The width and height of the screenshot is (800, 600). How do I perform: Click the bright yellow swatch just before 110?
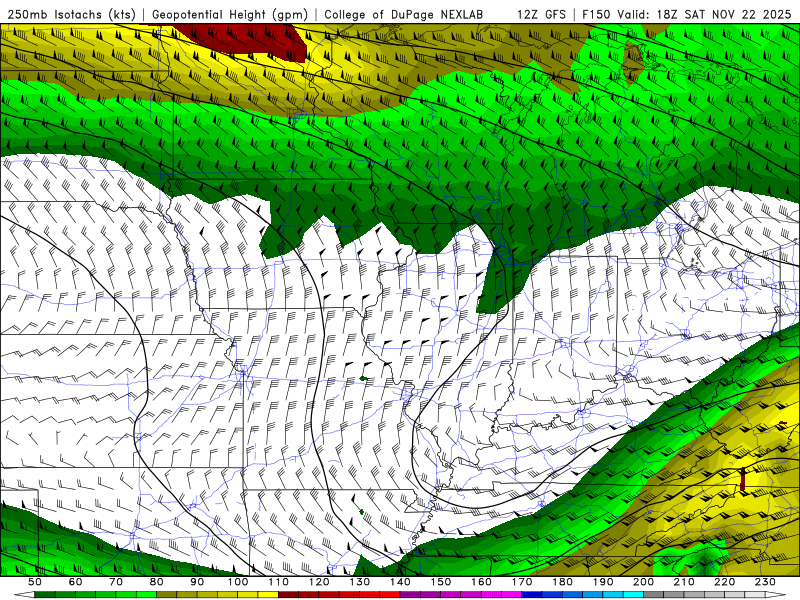pos(268,595)
